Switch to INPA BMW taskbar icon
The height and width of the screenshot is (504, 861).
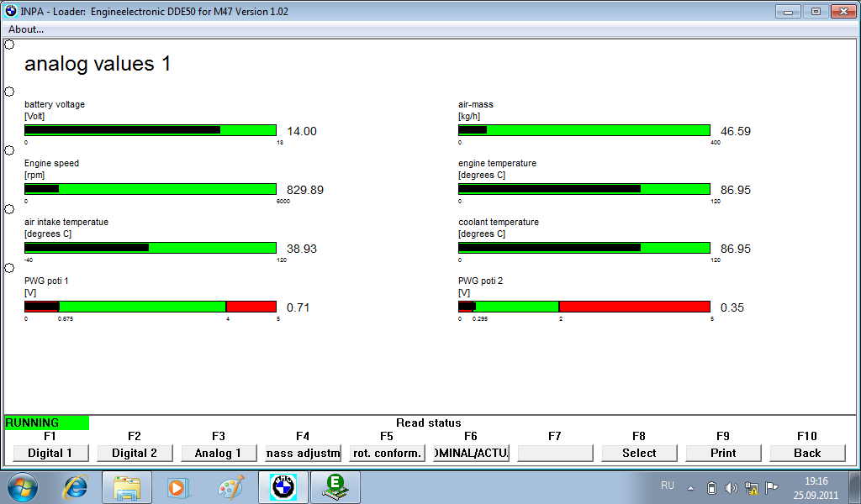click(x=283, y=487)
